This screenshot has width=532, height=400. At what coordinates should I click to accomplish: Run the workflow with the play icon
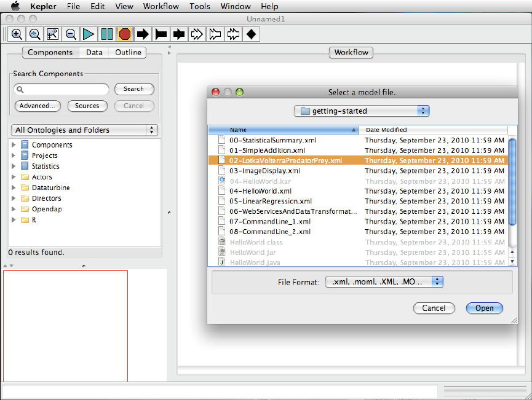point(89,34)
